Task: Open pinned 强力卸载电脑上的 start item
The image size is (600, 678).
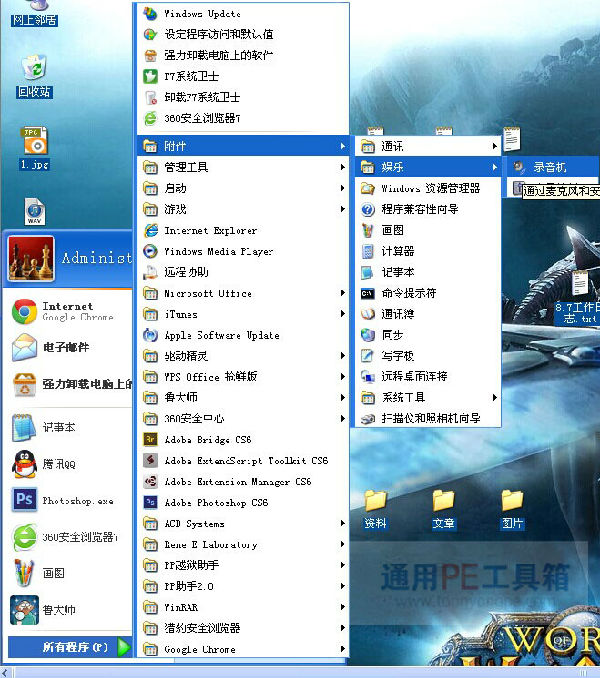Action: (69, 384)
